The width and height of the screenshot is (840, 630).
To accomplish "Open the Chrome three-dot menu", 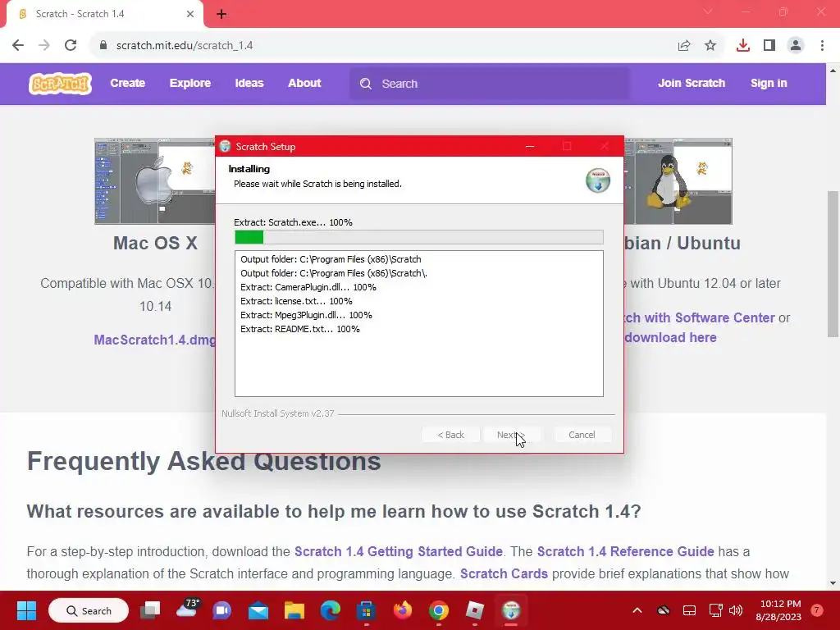I will tap(822, 46).
